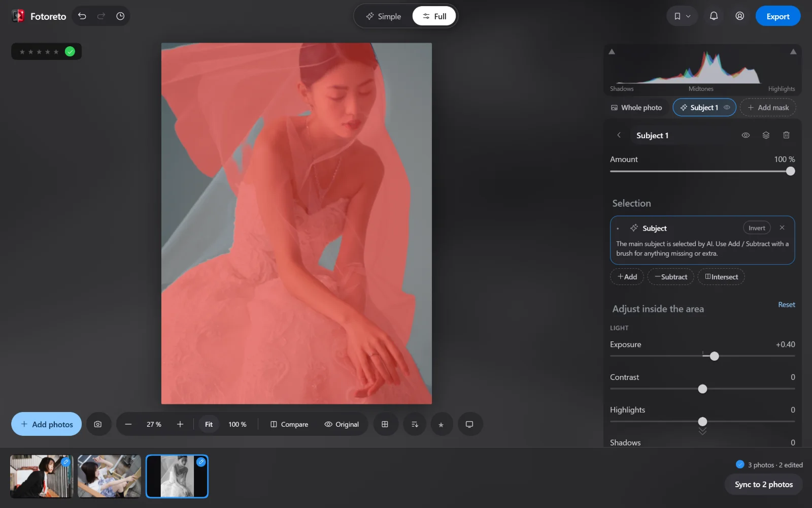Toggle the green checkmark flag
Image resolution: width=812 pixels, height=508 pixels.
coord(70,51)
